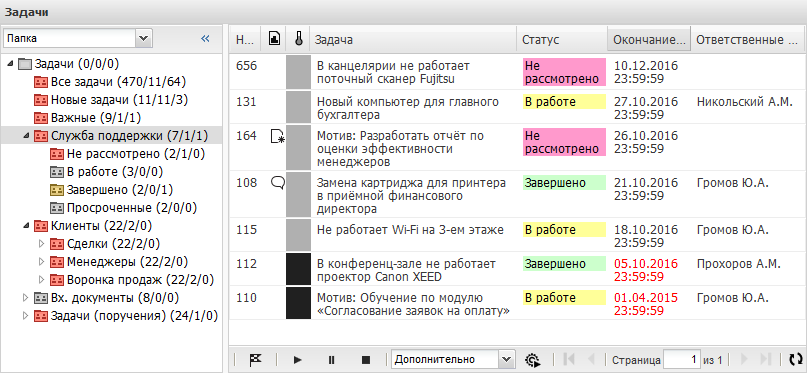Click the Менеджеры folder icon
Viewport: 807px width, 373px height.
click(57, 262)
